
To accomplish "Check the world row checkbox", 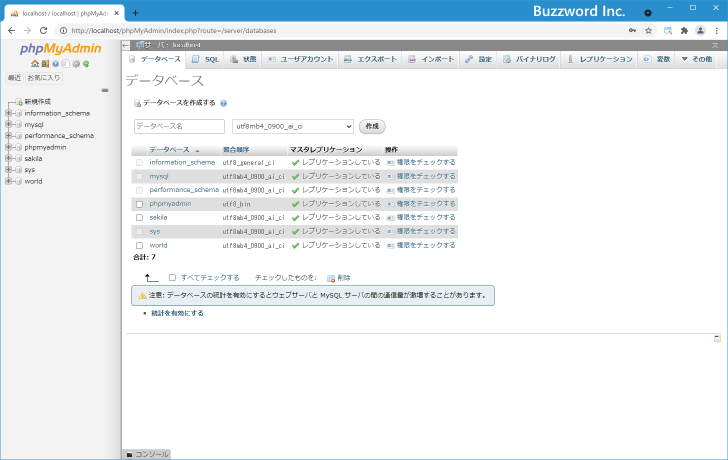I will (139, 246).
